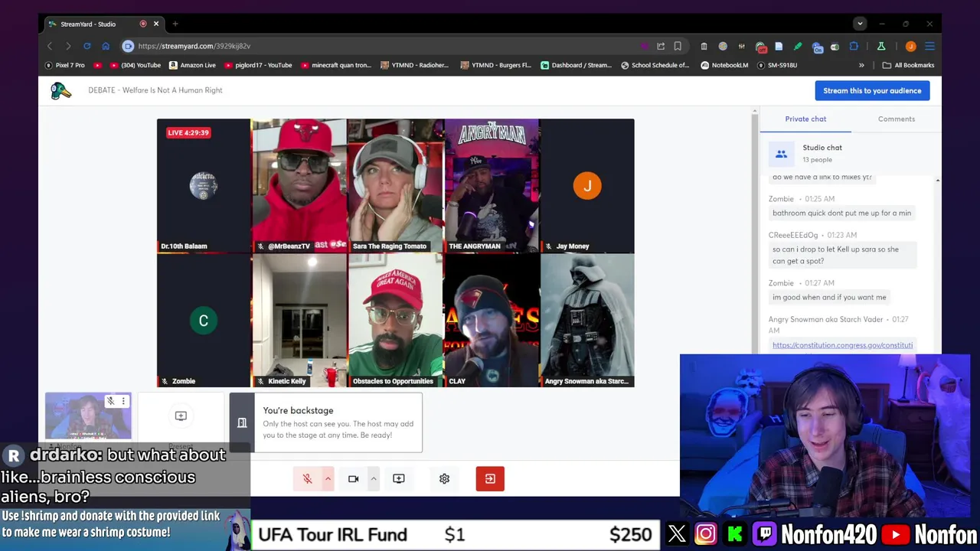Open three-dot menu on your backstage thumbnail

pyautogui.click(x=123, y=401)
